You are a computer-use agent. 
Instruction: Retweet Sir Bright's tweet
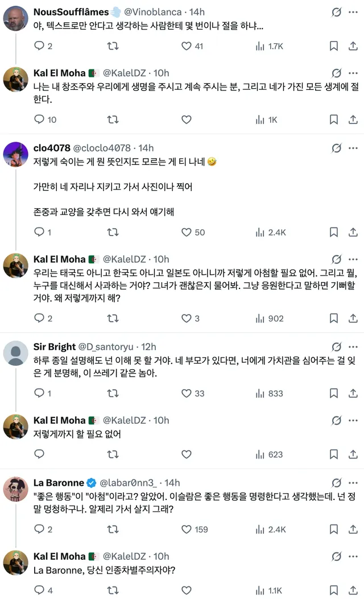[113, 393]
